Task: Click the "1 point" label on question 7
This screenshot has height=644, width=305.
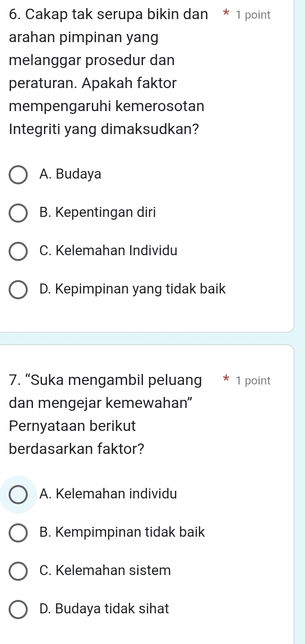Action: point(253,381)
